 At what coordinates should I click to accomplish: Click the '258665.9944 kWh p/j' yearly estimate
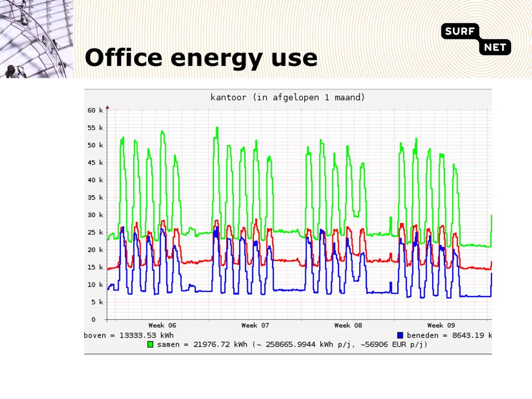pos(310,344)
